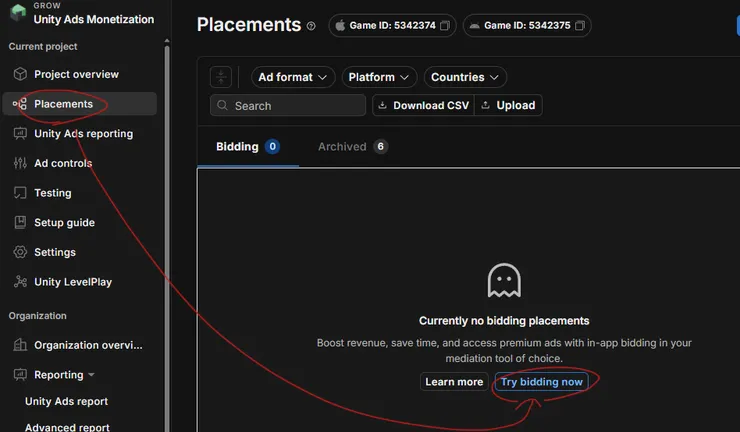Click the Bidding count badge 0
Image resolution: width=740 pixels, height=432 pixels.
coord(272,147)
